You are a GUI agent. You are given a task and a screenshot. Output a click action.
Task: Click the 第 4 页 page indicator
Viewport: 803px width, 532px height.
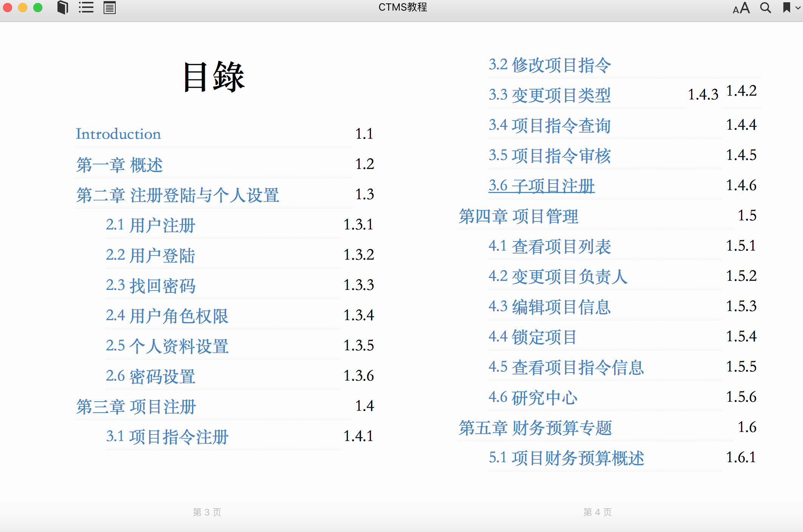click(x=597, y=512)
